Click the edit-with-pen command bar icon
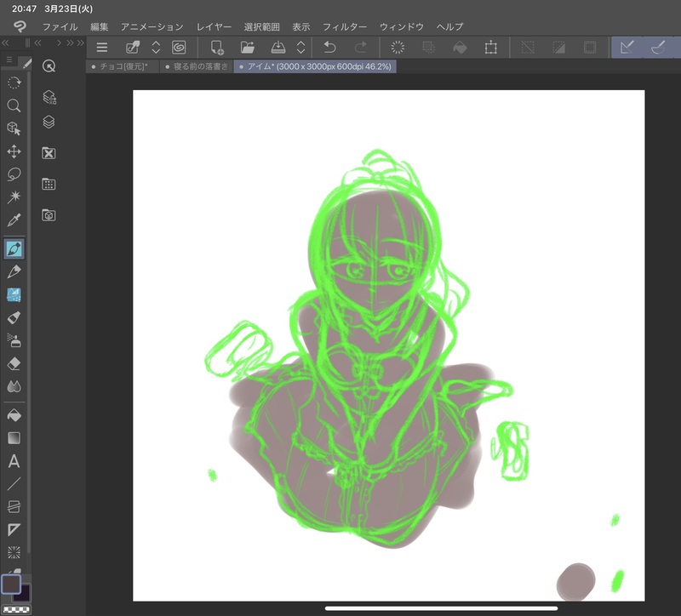681x616 pixels. [x=133, y=48]
